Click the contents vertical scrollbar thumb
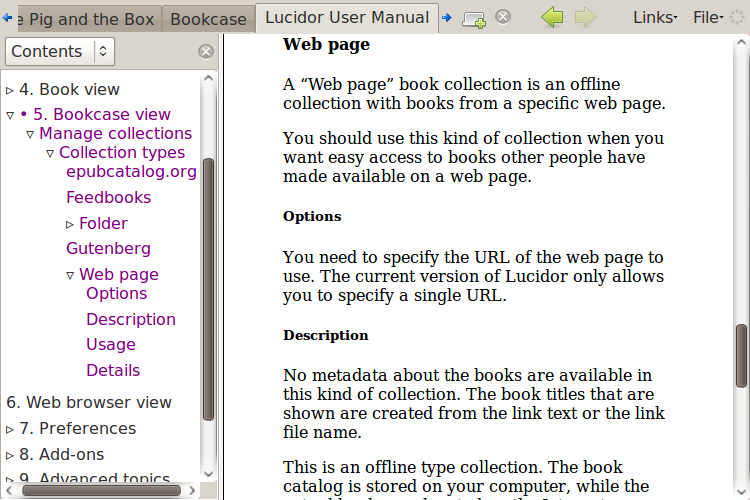This screenshot has height=500, width=750. click(x=208, y=289)
